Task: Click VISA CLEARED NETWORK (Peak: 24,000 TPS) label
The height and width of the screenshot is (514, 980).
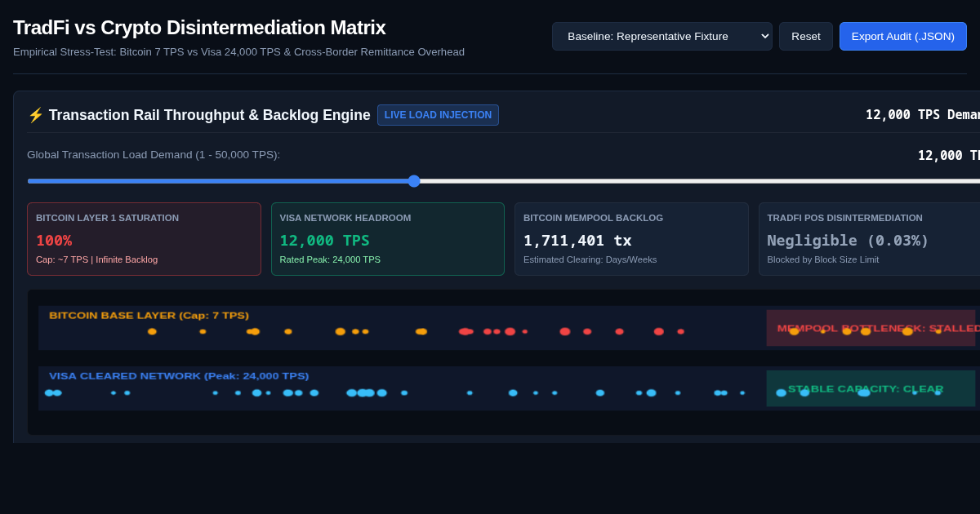Action: pyautogui.click(x=179, y=376)
